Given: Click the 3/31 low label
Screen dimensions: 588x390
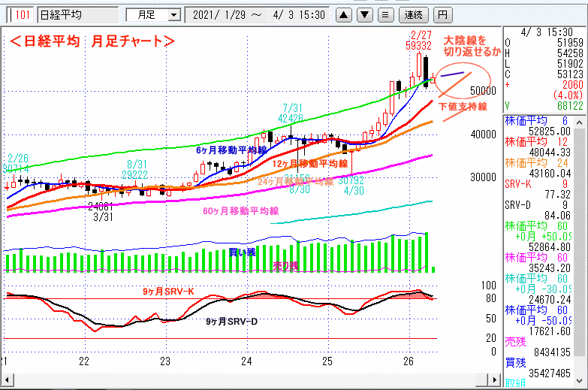Looking at the screenshot, I should pos(103,217).
